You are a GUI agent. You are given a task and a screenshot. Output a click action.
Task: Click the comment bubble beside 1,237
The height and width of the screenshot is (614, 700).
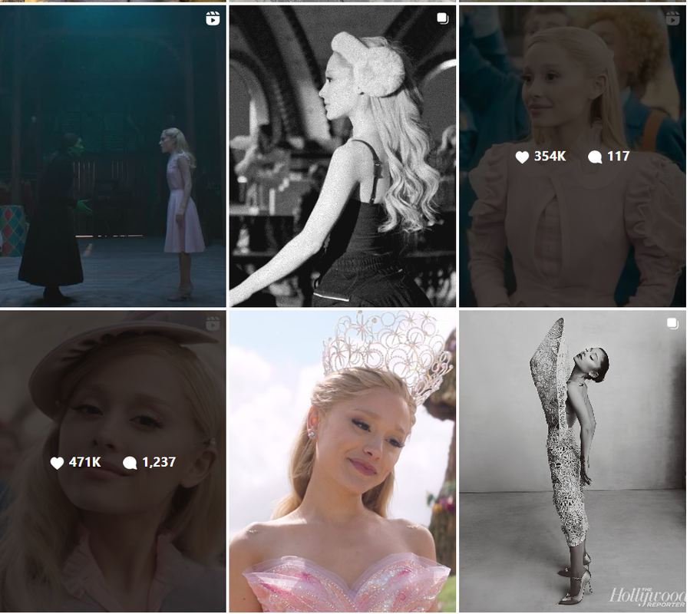(130, 463)
